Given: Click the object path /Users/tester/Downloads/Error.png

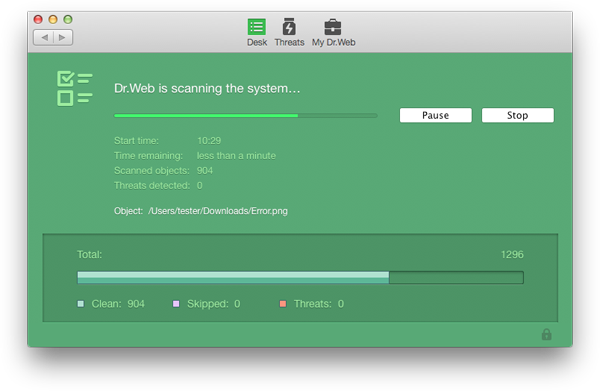Looking at the screenshot, I should (x=218, y=211).
